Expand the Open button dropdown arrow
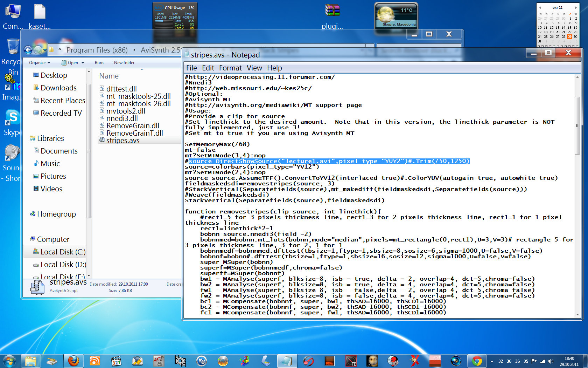Screen dimensions: 588x368 pyautogui.click(x=83, y=63)
